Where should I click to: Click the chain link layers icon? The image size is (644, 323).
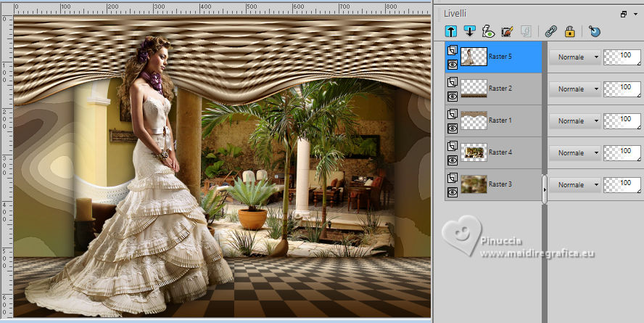(x=551, y=31)
